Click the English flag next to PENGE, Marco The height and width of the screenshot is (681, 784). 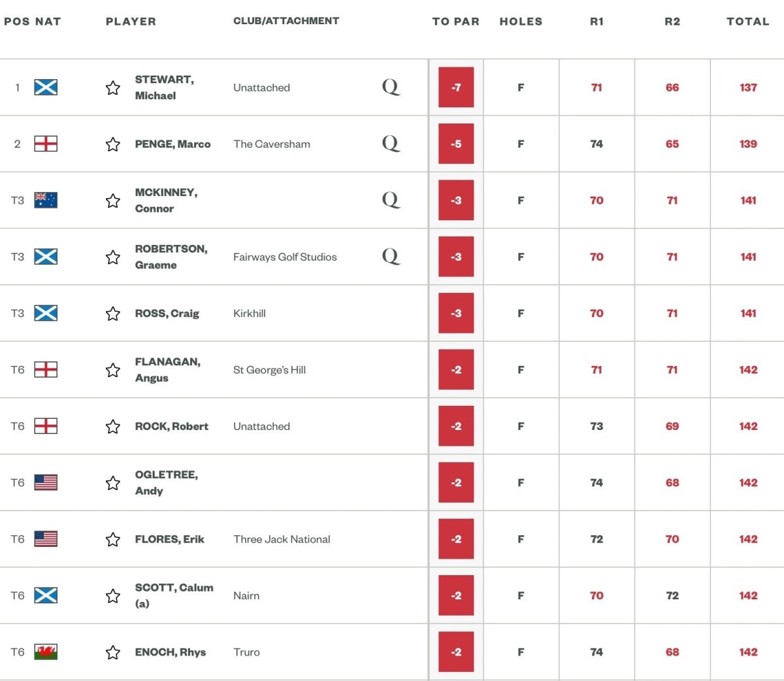click(46, 144)
